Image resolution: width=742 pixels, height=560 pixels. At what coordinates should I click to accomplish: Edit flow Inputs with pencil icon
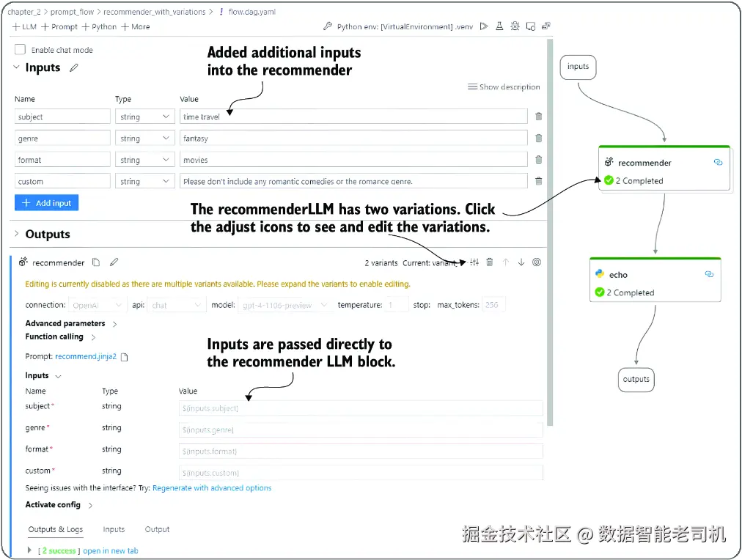(x=74, y=67)
